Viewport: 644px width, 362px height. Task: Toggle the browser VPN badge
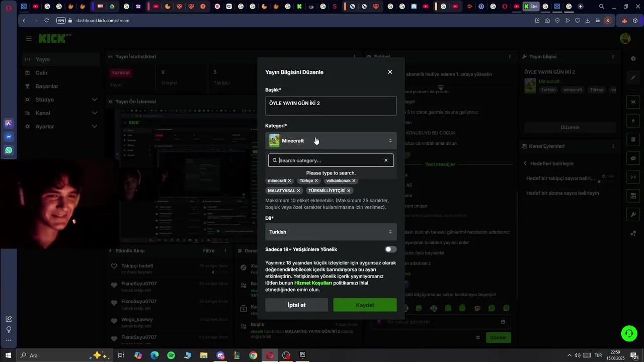coord(61,21)
